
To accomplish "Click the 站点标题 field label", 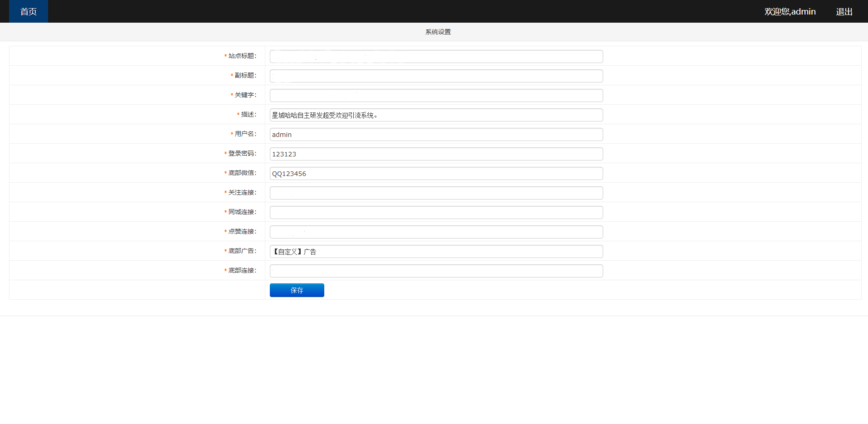I will [242, 56].
